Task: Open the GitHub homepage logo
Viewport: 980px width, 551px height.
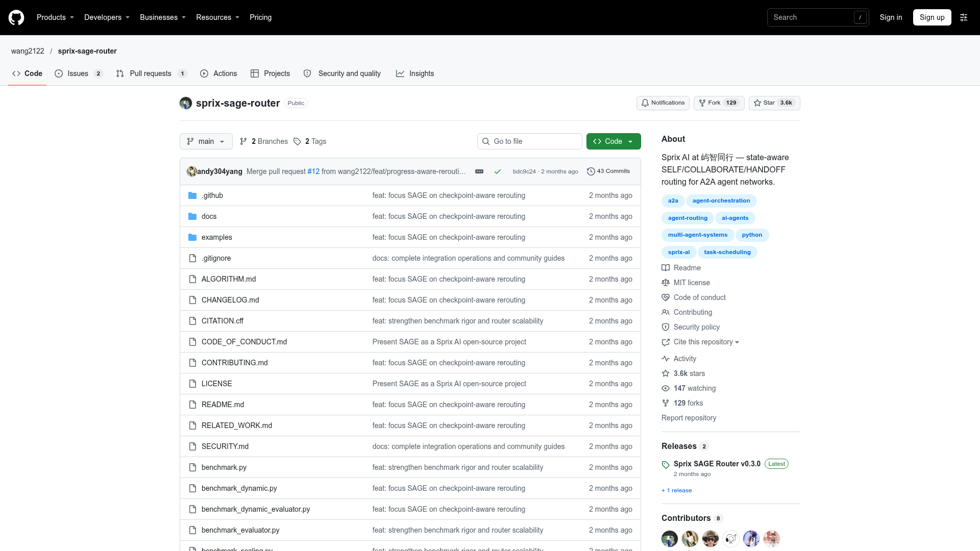Action: pyautogui.click(x=16, y=17)
